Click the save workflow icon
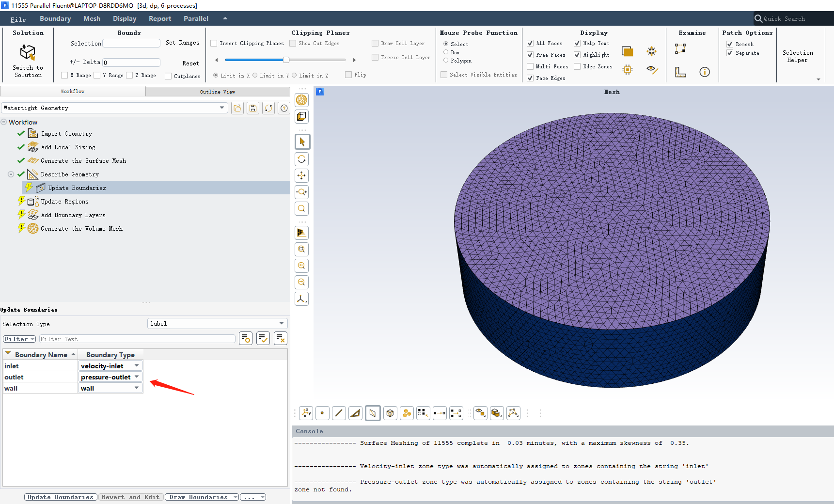Screen dimensions: 834x504 [x=253, y=108]
